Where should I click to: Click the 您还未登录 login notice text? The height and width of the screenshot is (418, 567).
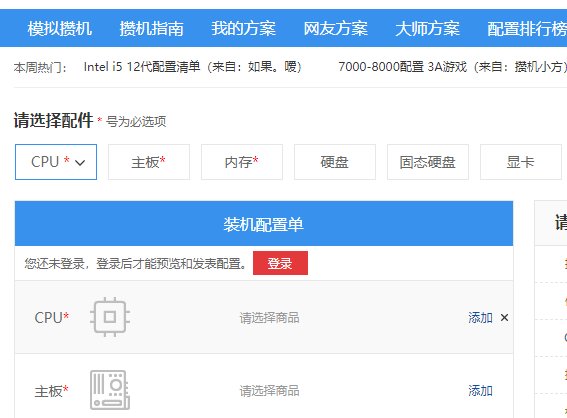tap(135, 263)
